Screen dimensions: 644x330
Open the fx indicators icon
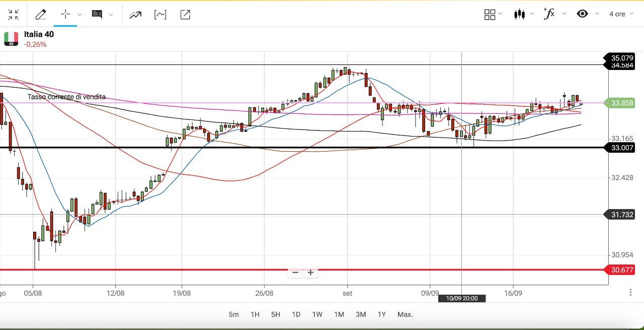point(549,14)
